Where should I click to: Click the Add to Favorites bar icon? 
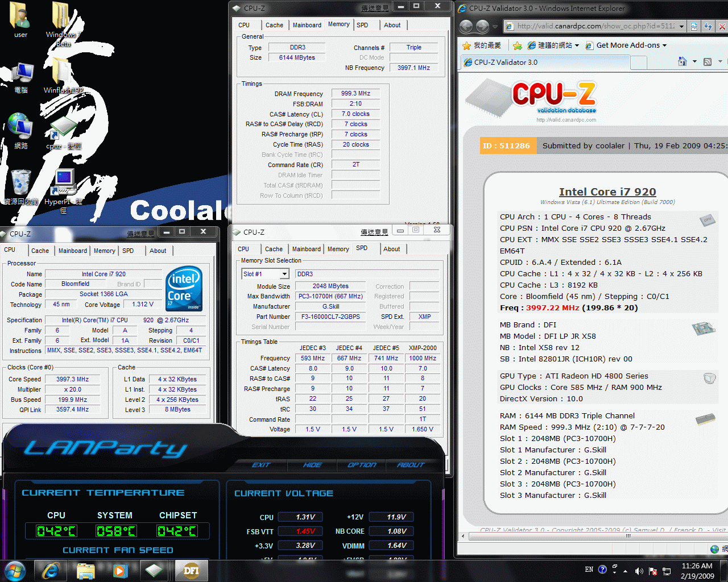(517, 45)
